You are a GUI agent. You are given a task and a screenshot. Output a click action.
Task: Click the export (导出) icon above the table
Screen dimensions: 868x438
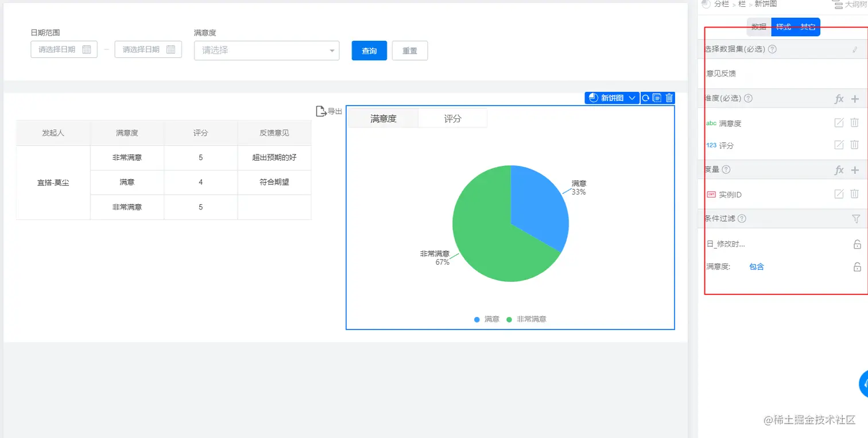pos(321,111)
